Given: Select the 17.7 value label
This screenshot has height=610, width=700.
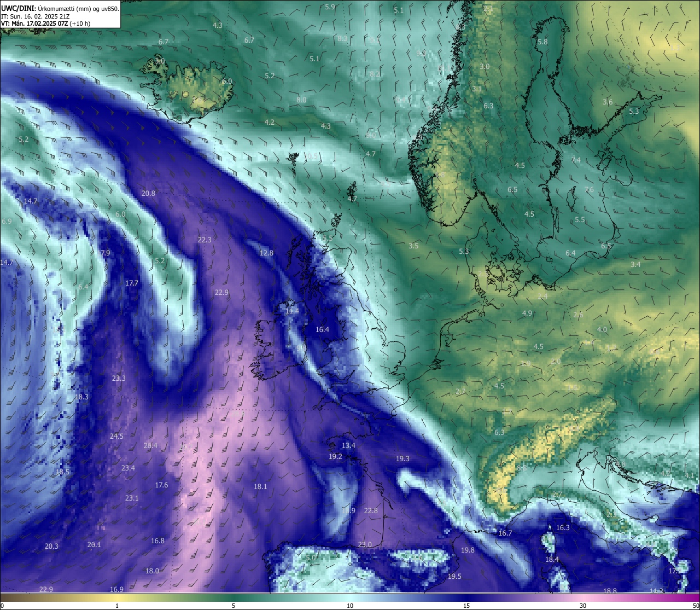Looking at the screenshot, I should coord(132,283).
